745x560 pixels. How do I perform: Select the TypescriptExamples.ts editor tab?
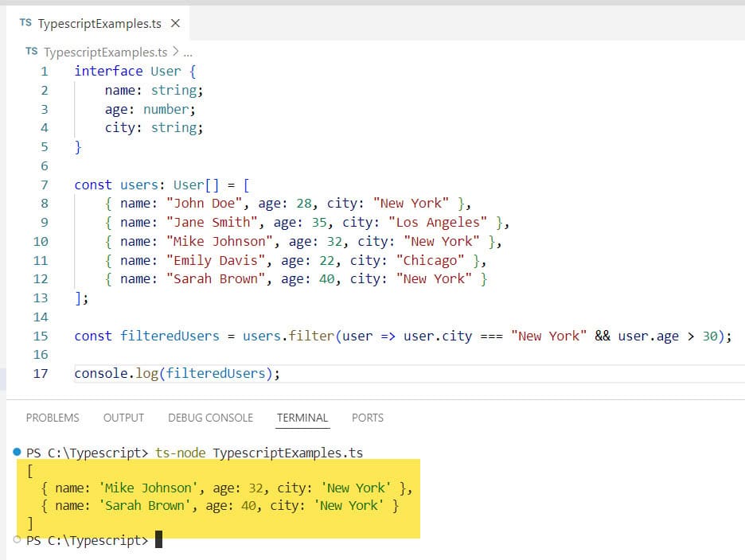point(99,23)
